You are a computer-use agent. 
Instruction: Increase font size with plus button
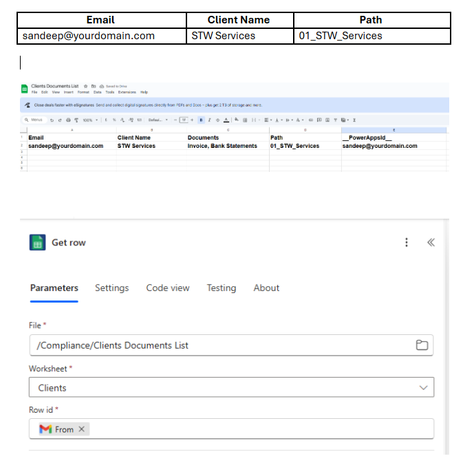coord(192,120)
